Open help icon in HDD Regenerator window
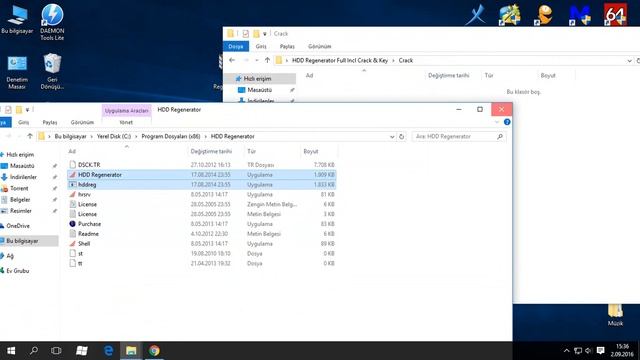The width and height of the screenshot is (640, 360). pyautogui.click(x=507, y=122)
